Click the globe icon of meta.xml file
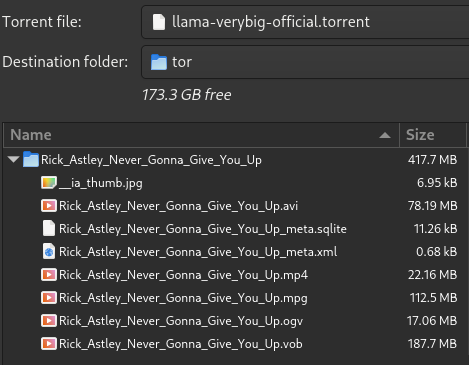 click(x=49, y=252)
